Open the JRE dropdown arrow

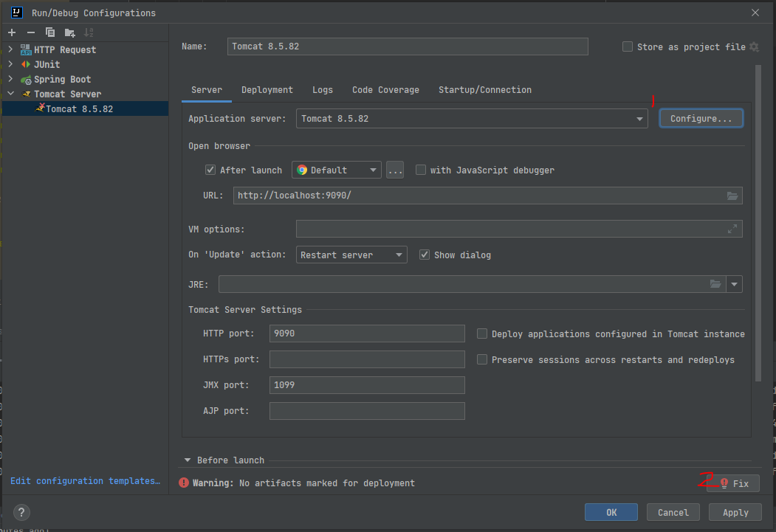[x=735, y=284]
